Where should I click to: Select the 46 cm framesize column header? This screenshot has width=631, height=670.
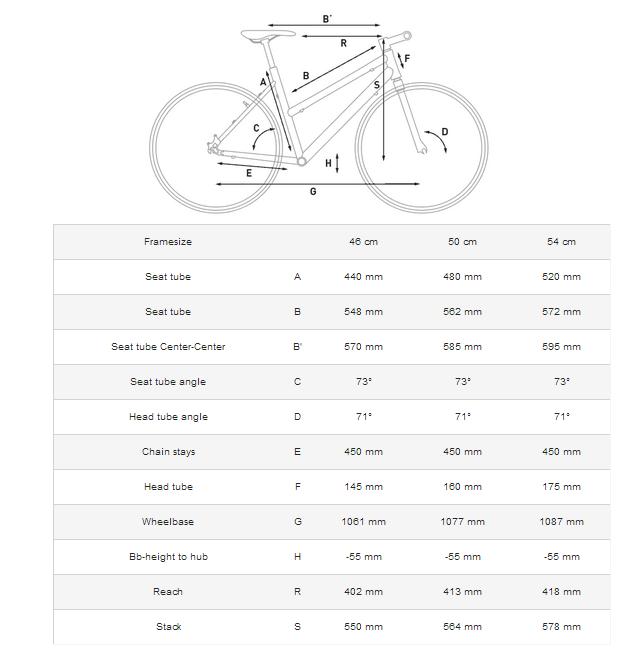click(x=362, y=242)
